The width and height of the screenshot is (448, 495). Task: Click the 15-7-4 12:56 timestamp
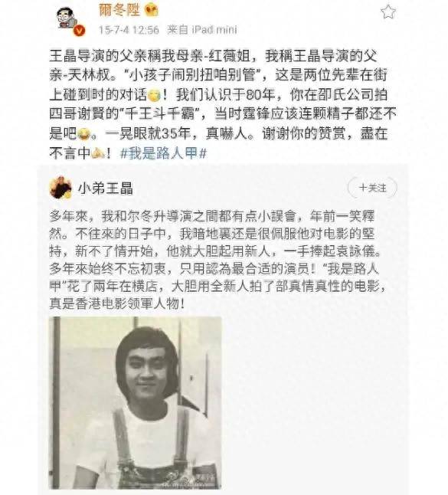[129, 30]
